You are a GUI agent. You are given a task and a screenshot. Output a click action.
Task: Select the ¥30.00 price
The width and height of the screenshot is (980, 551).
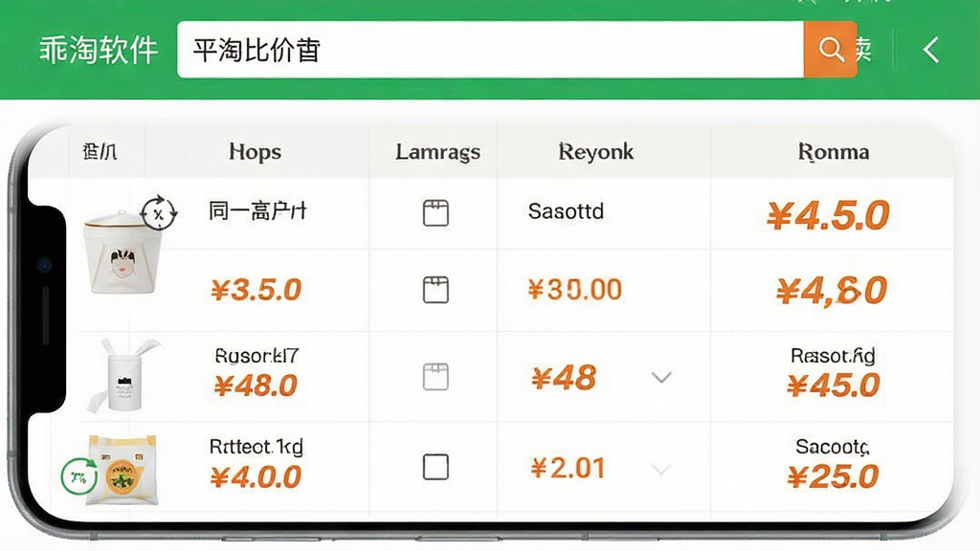coord(574,290)
